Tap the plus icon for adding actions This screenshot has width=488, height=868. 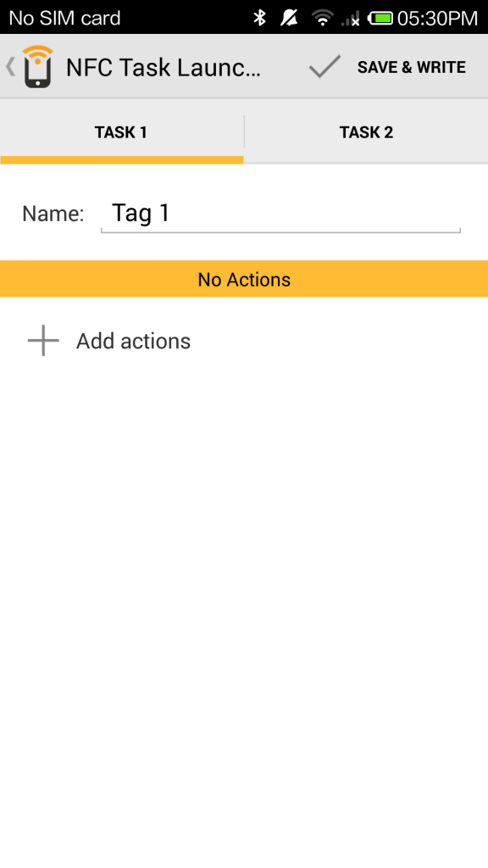click(x=43, y=341)
